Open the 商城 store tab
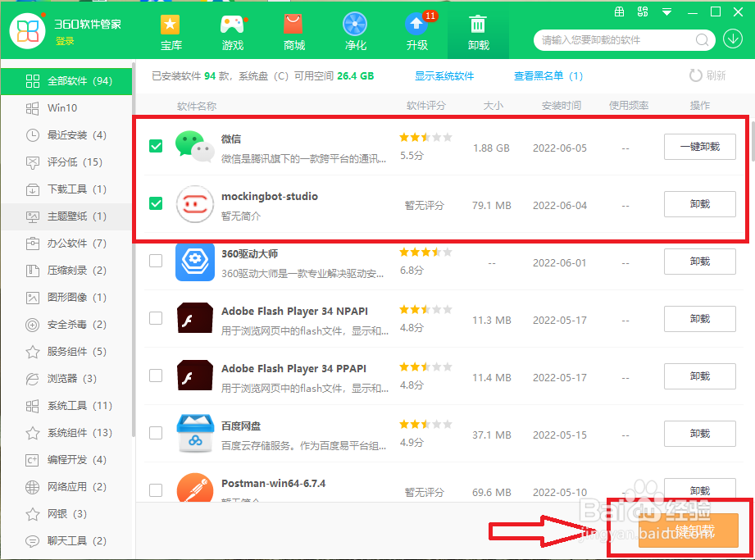Image resolution: width=755 pixels, height=560 pixels. pyautogui.click(x=293, y=32)
